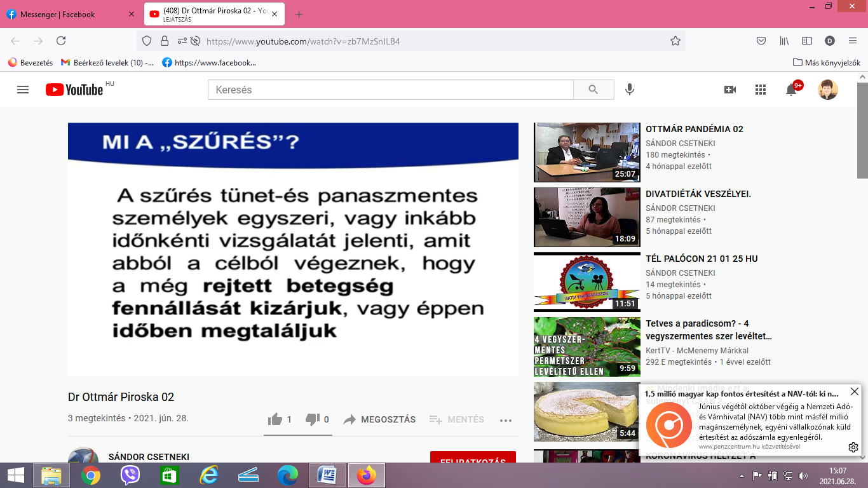Open the YouTube guide hamburger menu
This screenshot has height=488, width=868.
click(23, 90)
